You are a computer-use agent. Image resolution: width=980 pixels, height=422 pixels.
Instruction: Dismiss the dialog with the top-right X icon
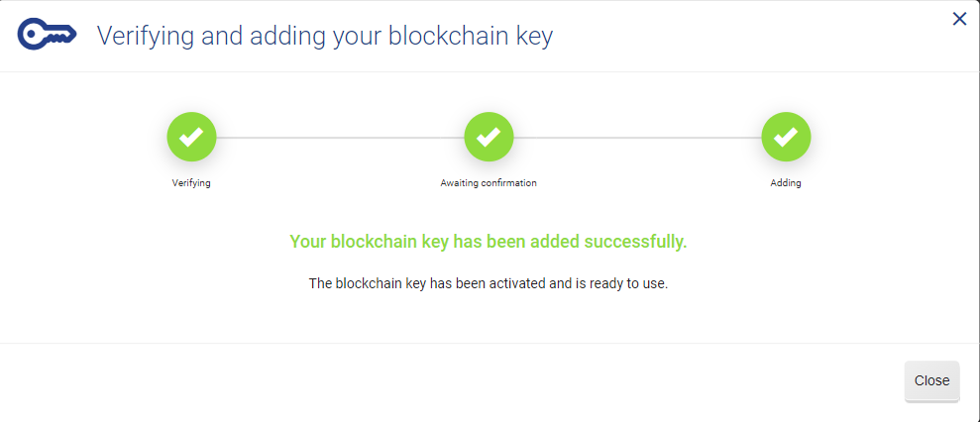959,20
